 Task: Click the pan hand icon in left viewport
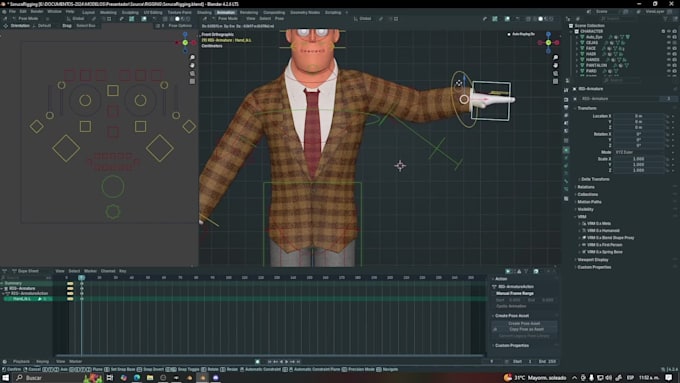point(192,65)
